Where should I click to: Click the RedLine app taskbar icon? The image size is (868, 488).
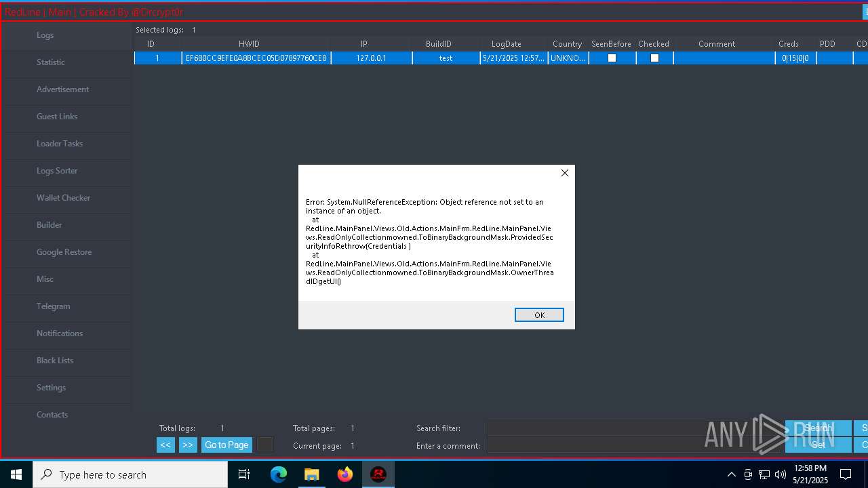point(378,474)
